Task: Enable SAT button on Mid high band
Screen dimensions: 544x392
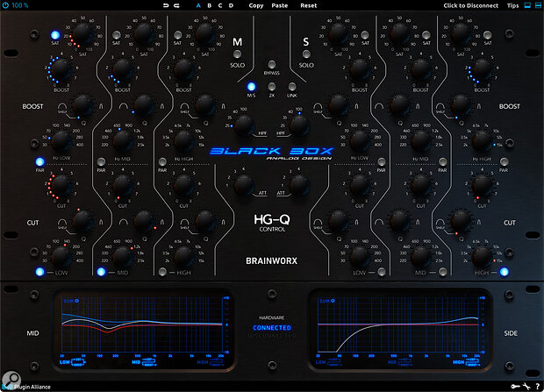Action: 177,35
